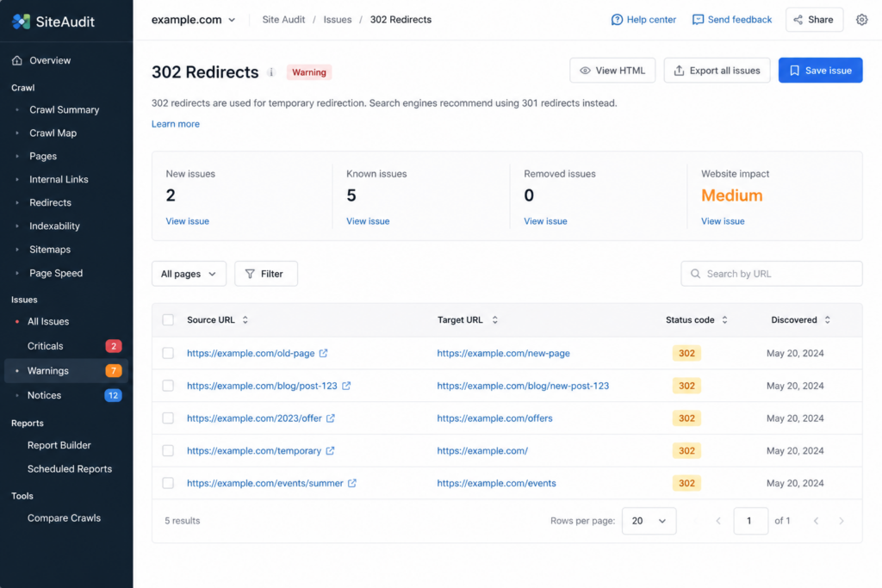Sort by Discovered sort arrows
The width and height of the screenshot is (882, 588).
coord(827,320)
